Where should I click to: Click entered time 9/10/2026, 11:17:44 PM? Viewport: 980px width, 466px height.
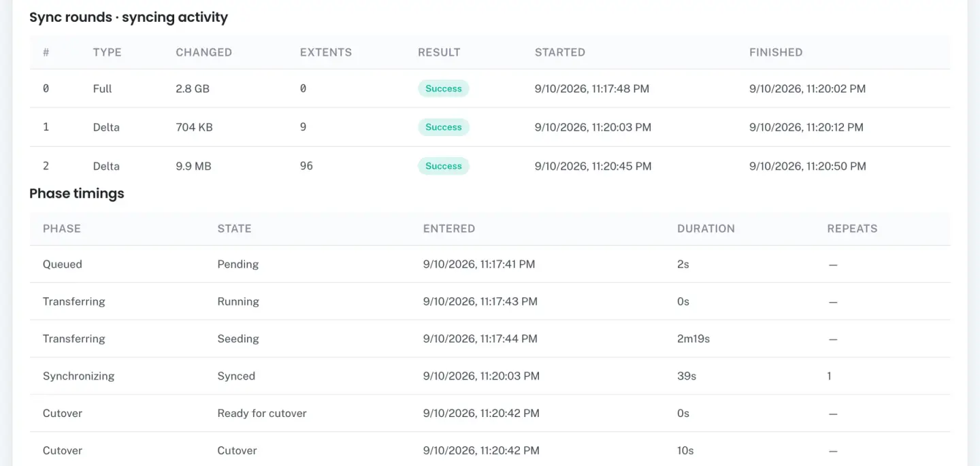pos(480,339)
